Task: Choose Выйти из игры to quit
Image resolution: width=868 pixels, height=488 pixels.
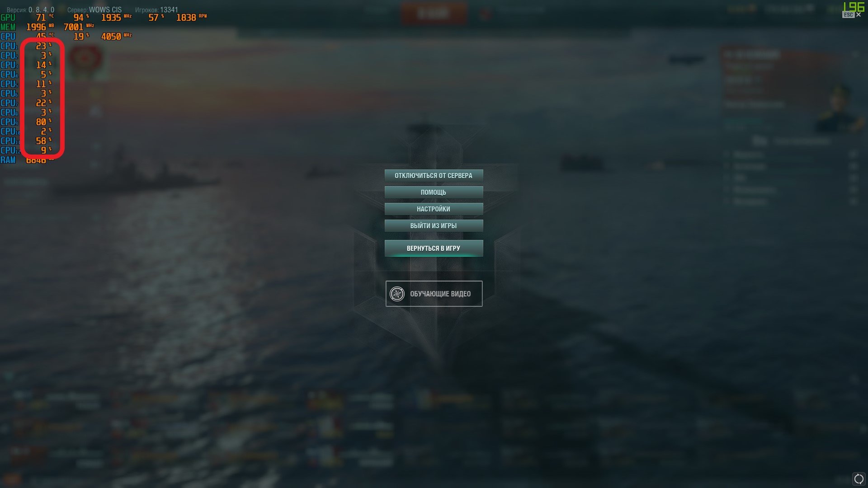Action: point(434,225)
